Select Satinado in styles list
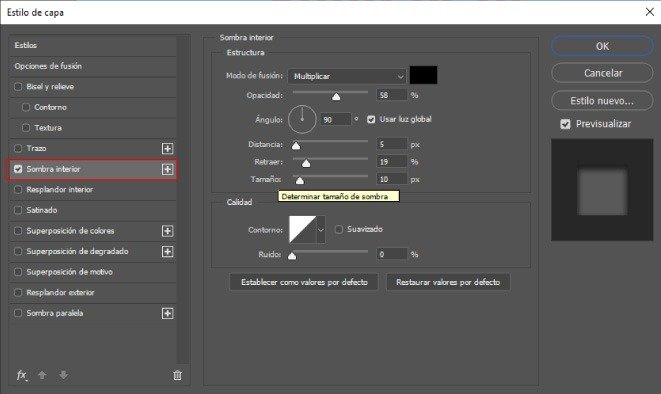 point(42,210)
